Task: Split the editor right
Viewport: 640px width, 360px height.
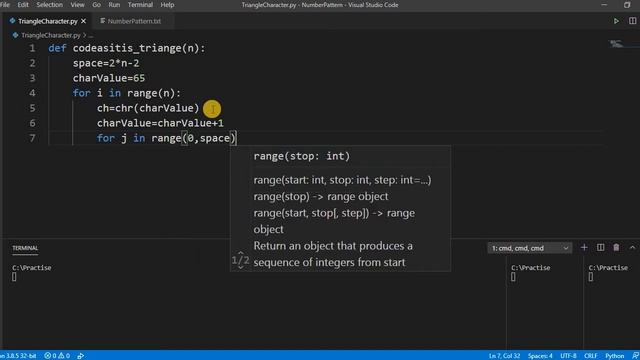Action: click(x=632, y=21)
